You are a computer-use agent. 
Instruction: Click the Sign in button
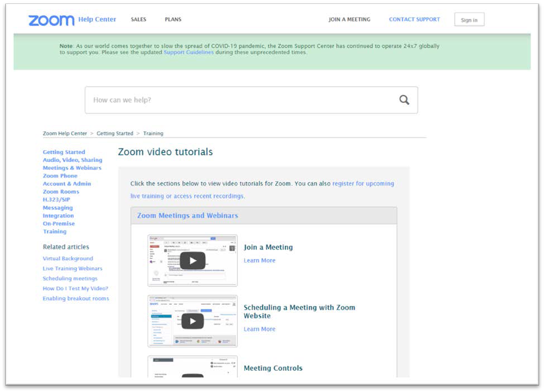469,20
